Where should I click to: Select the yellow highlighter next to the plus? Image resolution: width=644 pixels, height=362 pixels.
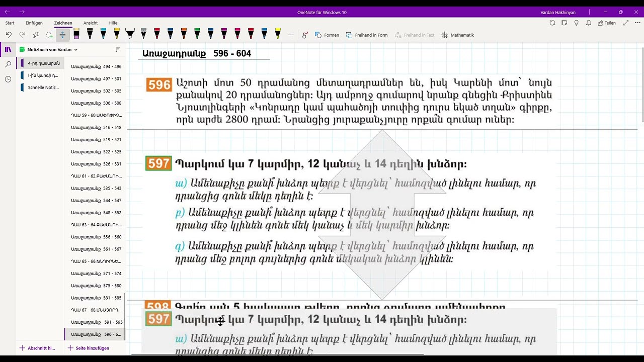pos(278,34)
